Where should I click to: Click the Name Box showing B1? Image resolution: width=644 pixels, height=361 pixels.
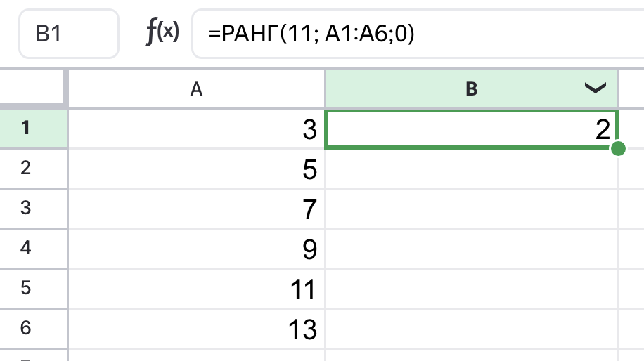click(x=68, y=33)
